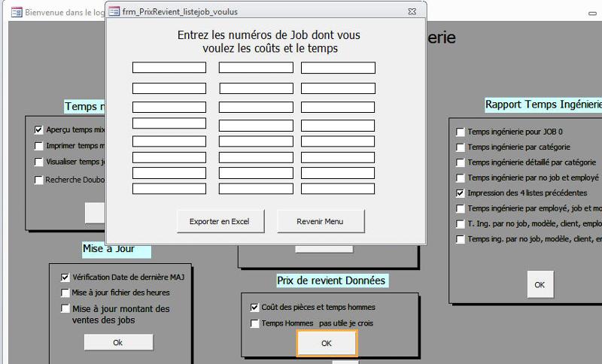Image resolution: width=602 pixels, height=364 pixels.
Task: Check Temps ingénierie par employé, job checkbox
Action: point(461,208)
